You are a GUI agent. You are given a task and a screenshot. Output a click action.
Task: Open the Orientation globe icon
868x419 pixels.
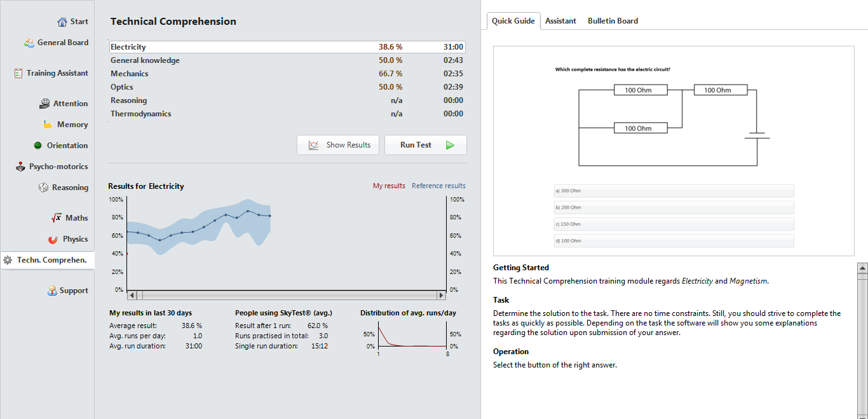[x=38, y=146]
